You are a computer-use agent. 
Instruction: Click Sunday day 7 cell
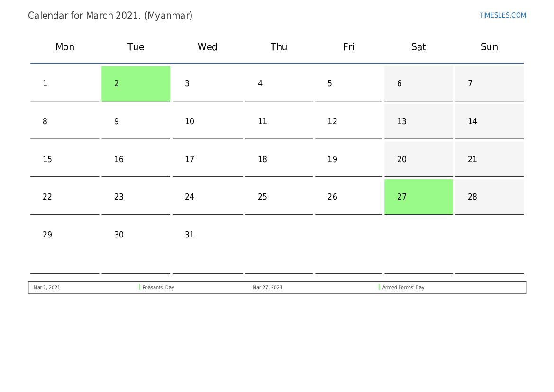490,83
